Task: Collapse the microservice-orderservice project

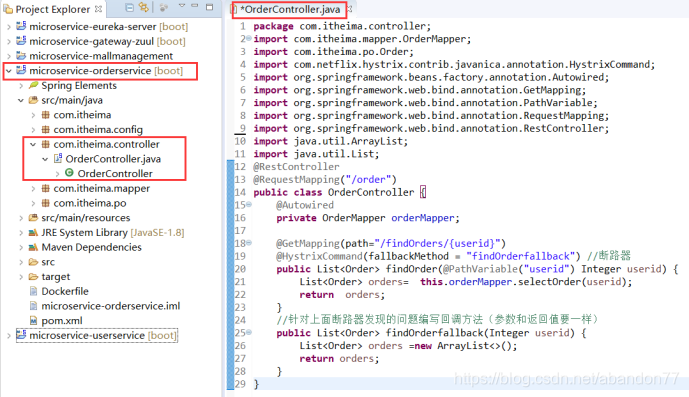Action: coord(9,71)
